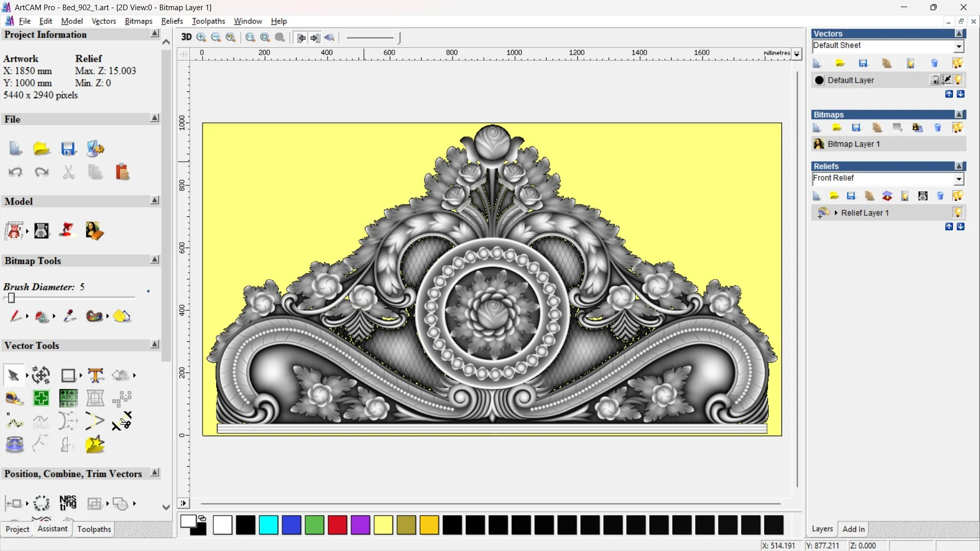Toggle Default Layer visibility bulb
980x551 pixels.
(958, 80)
